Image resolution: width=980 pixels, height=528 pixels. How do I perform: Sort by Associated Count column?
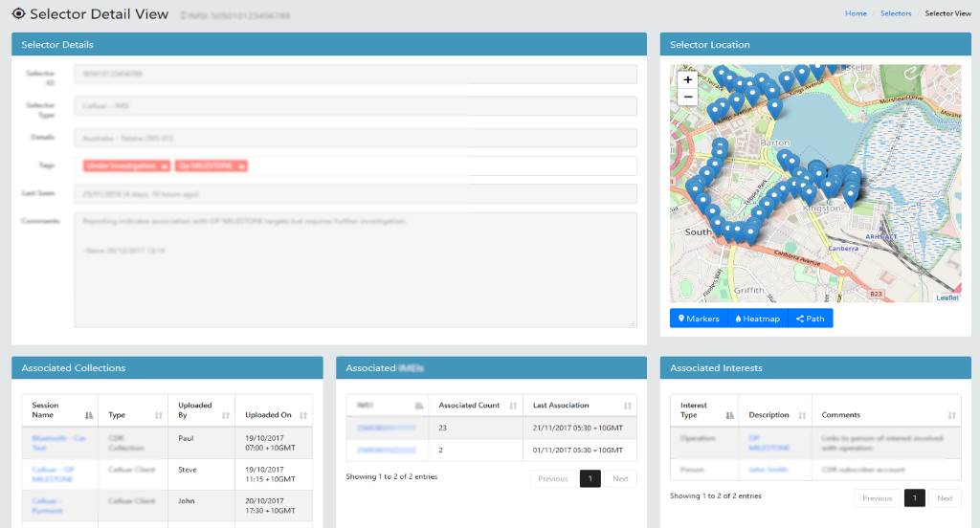(x=513, y=406)
